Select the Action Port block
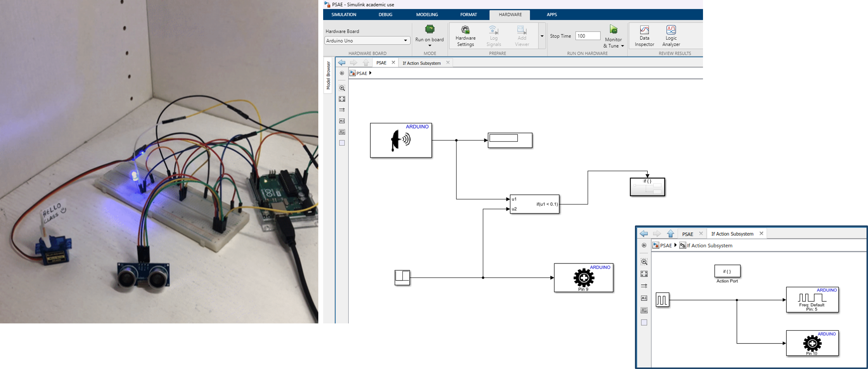Screen dimensions: 868x369 (727, 271)
